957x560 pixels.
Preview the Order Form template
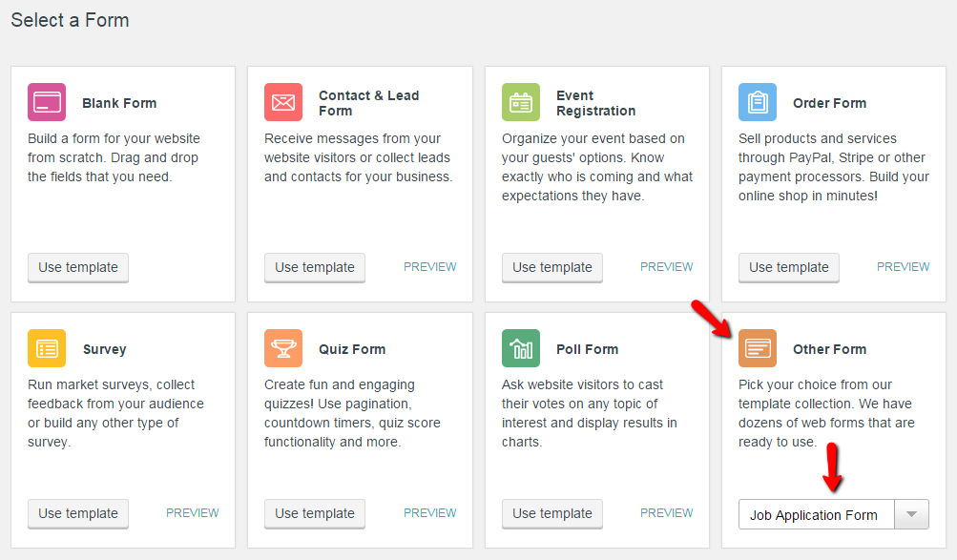tap(904, 266)
